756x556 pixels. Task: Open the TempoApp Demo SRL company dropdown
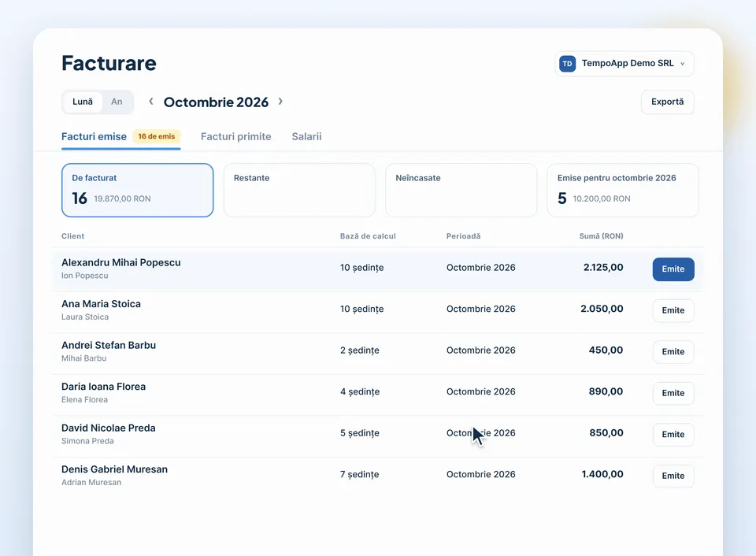[624, 64]
